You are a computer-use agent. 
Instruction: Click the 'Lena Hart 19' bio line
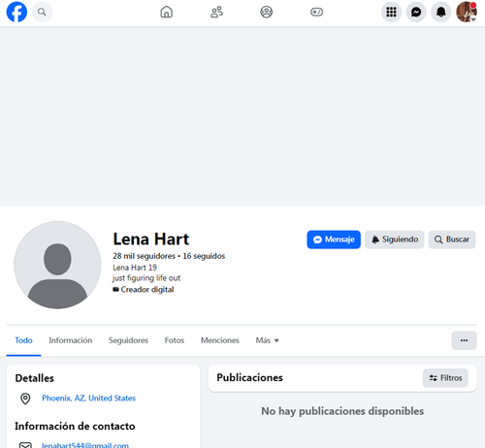click(x=135, y=268)
